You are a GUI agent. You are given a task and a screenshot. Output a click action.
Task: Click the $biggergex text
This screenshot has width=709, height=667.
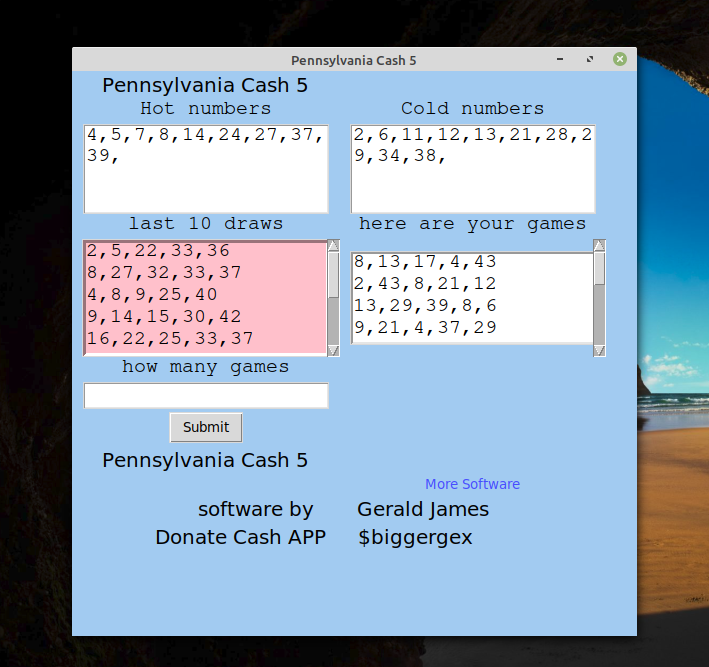click(x=415, y=537)
